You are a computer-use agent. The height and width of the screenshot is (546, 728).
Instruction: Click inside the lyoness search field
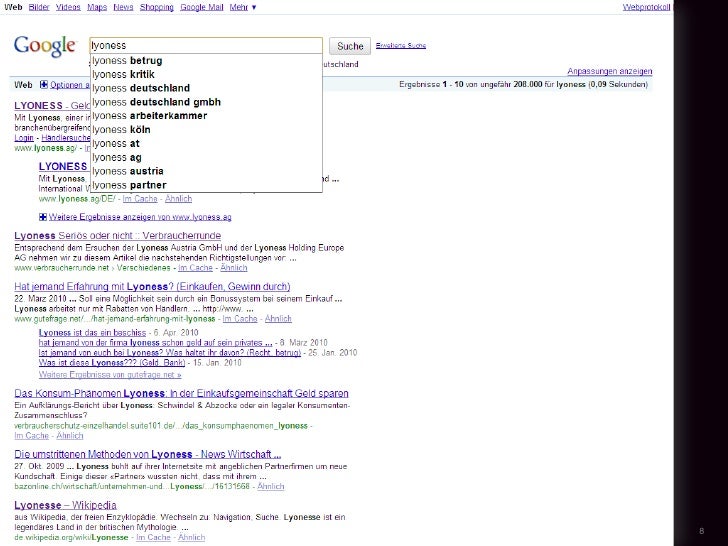click(x=206, y=46)
